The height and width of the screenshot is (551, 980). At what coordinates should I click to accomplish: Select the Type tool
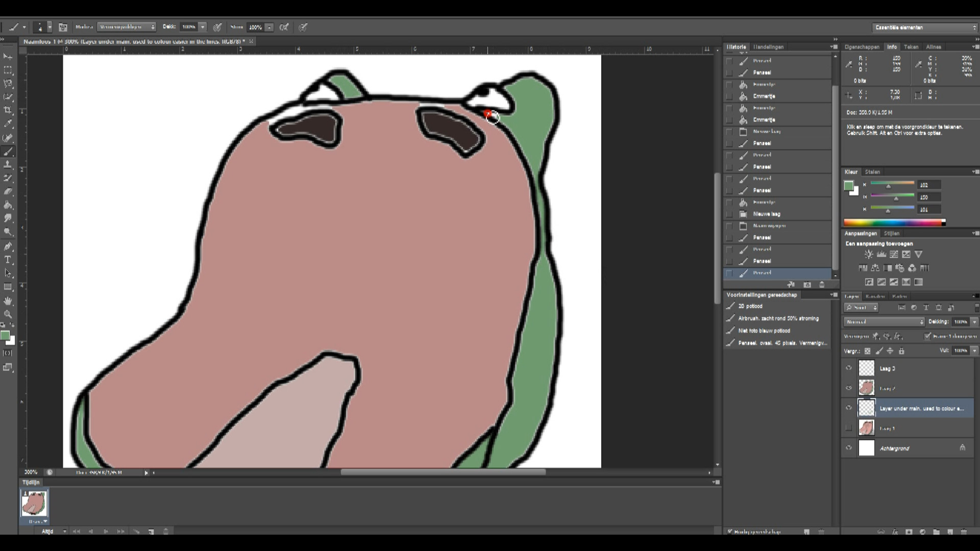tap(8, 260)
